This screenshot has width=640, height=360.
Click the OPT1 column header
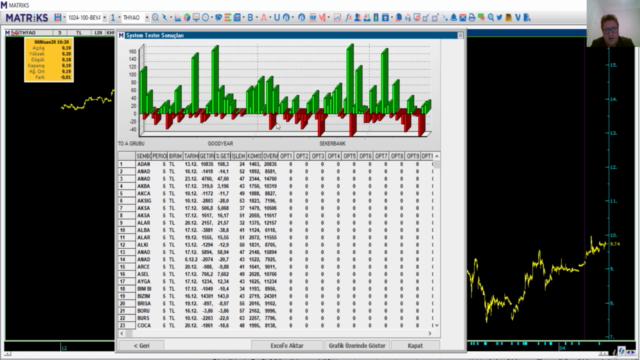pos(286,156)
